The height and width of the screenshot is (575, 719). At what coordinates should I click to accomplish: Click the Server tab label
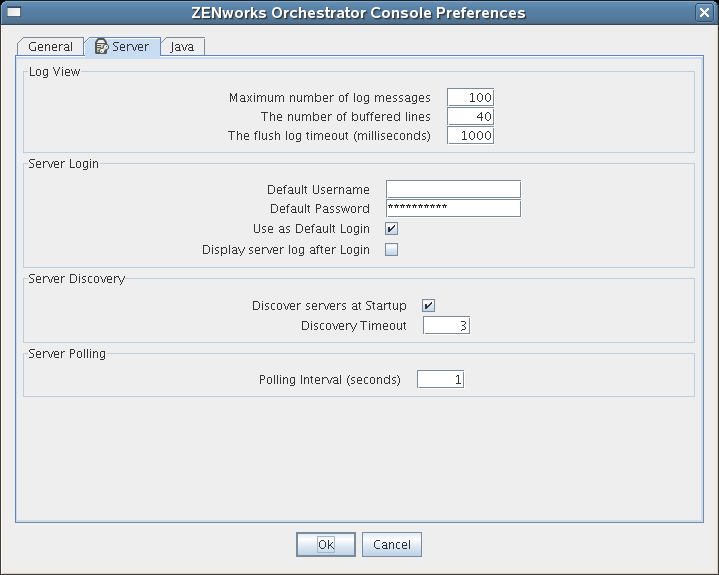[131, 47]
